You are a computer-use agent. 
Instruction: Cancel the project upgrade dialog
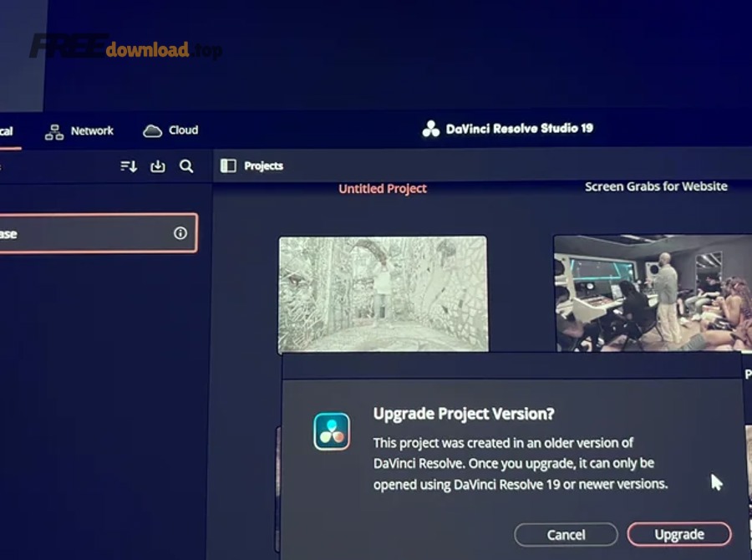[566, 535]
